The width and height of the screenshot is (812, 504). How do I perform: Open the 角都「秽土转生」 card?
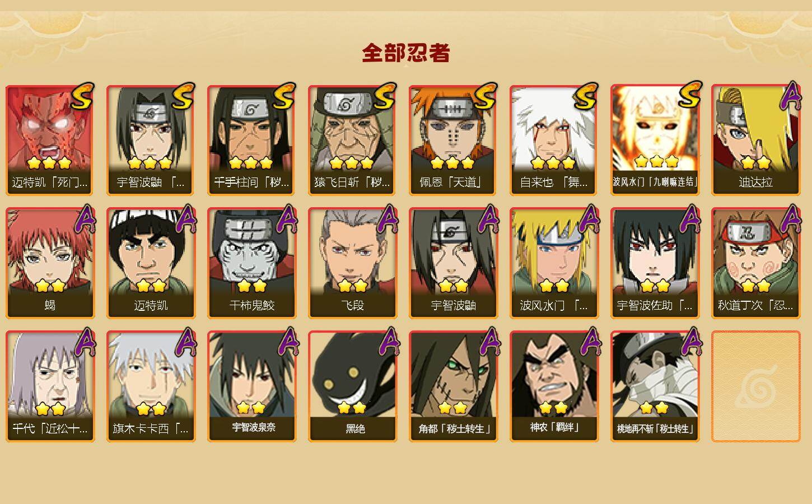coord(453,386)
